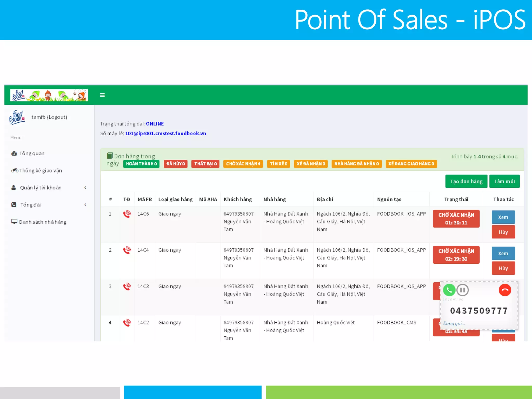Click the Loại giao hàng column header
Viewport: 532px width, 399px height.
point(175,199)
